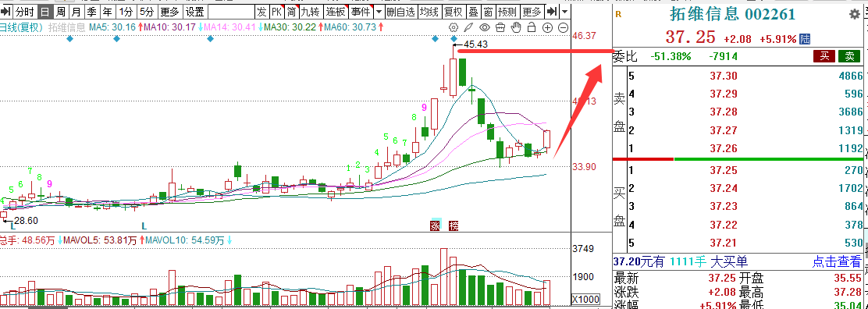
Task: Select the 日 daily period tab
Action: 44,12
